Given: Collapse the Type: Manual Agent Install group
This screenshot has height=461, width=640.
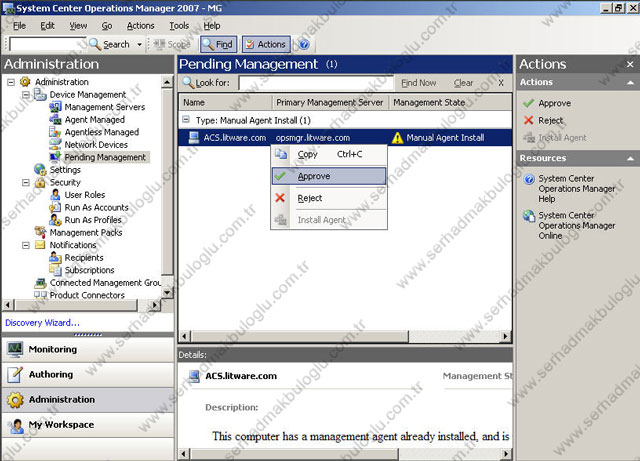Looking at the screenshot, I should (x=186, y=120).
